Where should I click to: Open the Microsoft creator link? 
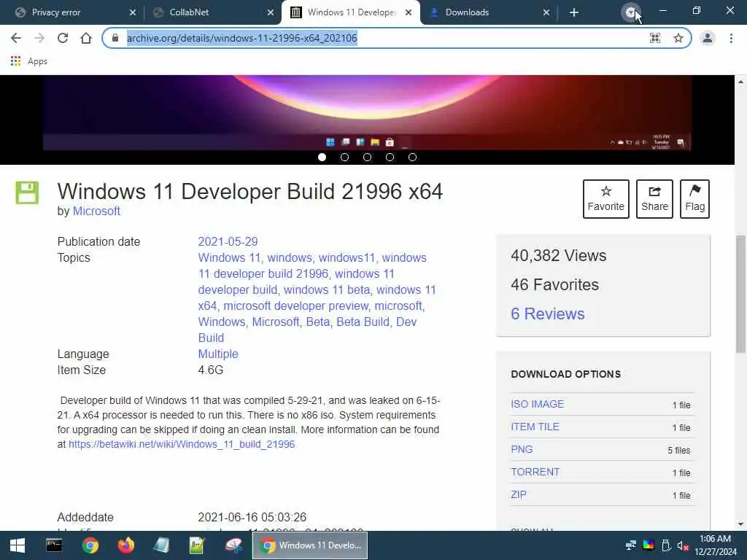tap(96, 211)
